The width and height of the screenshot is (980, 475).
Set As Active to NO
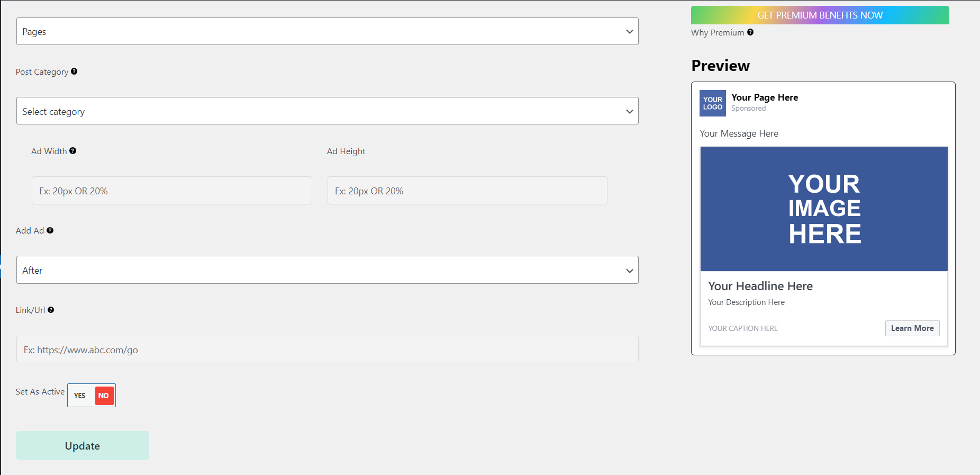104,396
